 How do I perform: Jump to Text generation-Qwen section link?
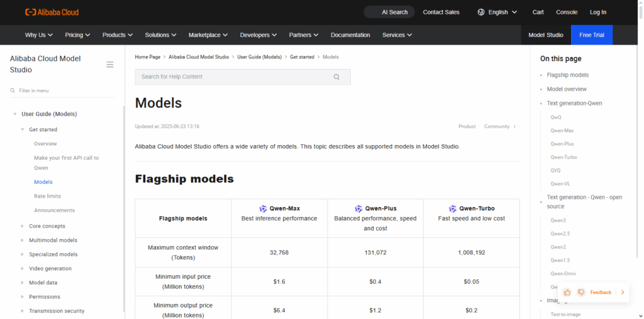[x=574, y=104]
